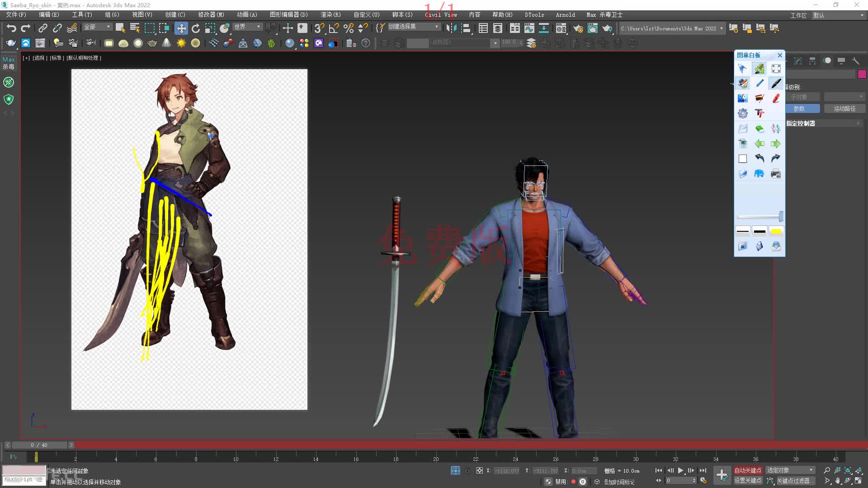Activate Bind to Space Warp tool
Screen dimensions: 868x488
[x=72, y=28]
